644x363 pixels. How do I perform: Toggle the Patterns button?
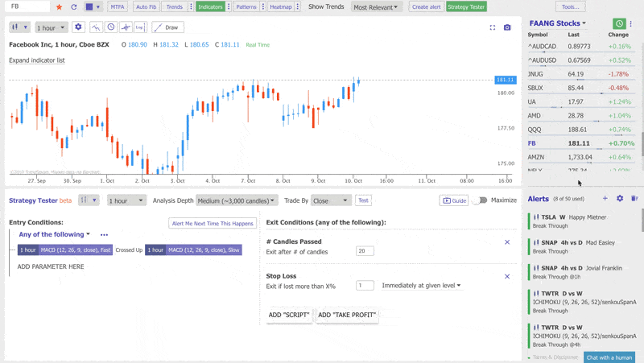click(246, 7)
